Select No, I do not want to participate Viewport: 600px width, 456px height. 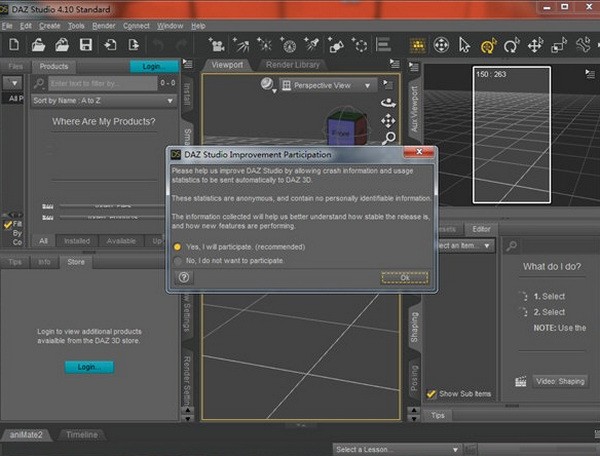point(178,261)
